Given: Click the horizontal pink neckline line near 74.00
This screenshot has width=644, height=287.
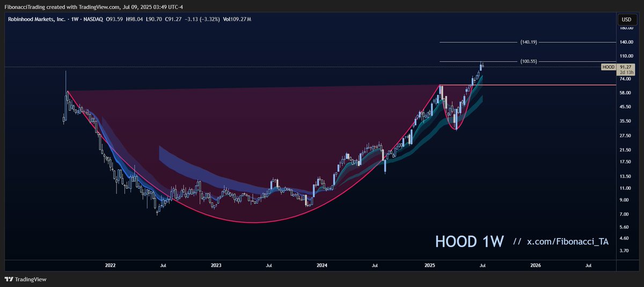Looking at the screenshot, I should click(x=529, y=85).
